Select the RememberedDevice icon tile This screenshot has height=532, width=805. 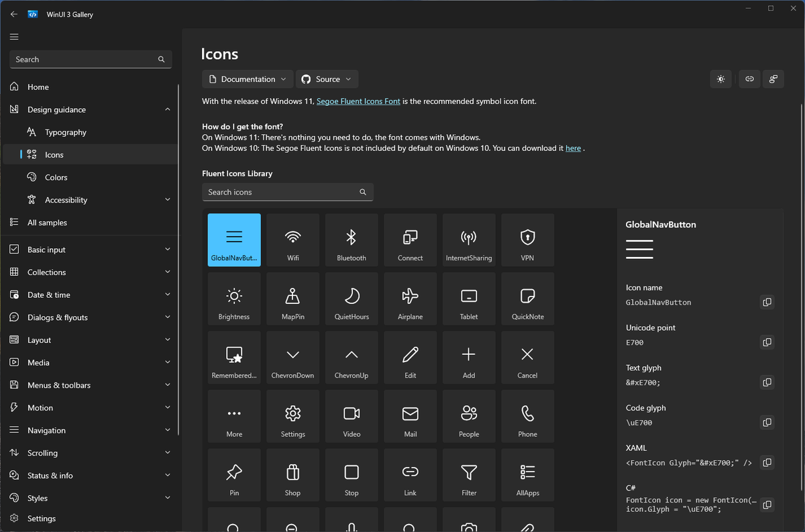(234, 358)
